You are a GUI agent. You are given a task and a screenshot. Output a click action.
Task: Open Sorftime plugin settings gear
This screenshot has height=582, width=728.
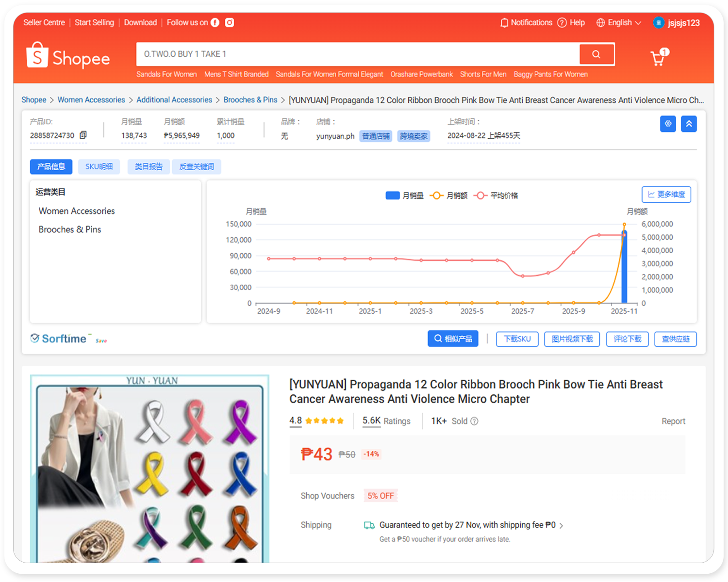668,124
